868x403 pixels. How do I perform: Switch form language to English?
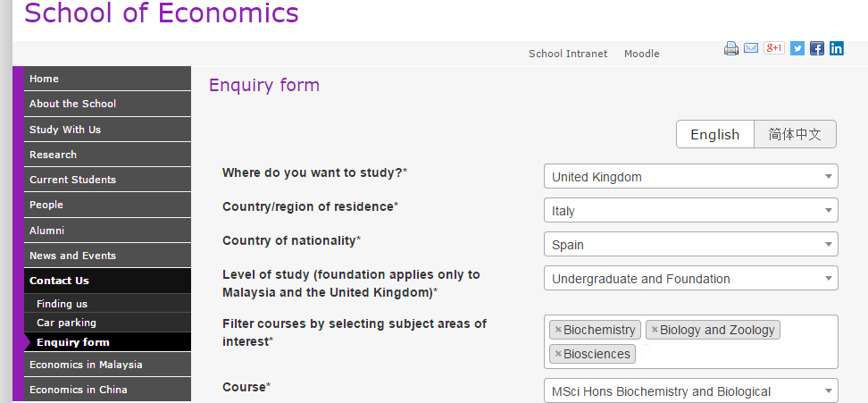715,134
